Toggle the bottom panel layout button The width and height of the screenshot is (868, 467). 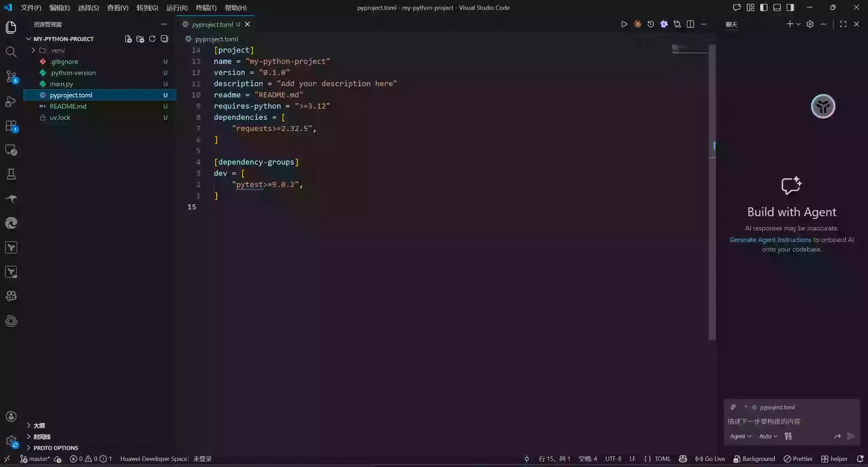coord(777,7)
